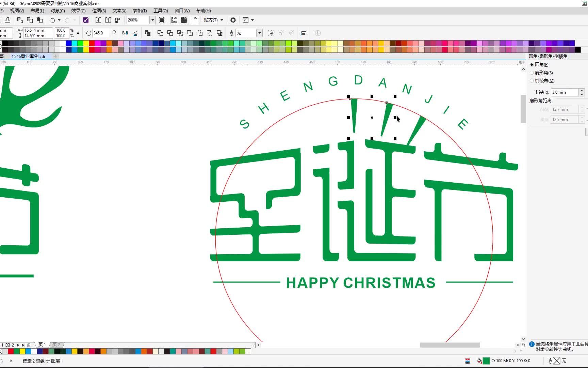This screenshot has height=368, width=588.
Task: Click the object width field 16.514 mm
Action: (x=38, y=30)
